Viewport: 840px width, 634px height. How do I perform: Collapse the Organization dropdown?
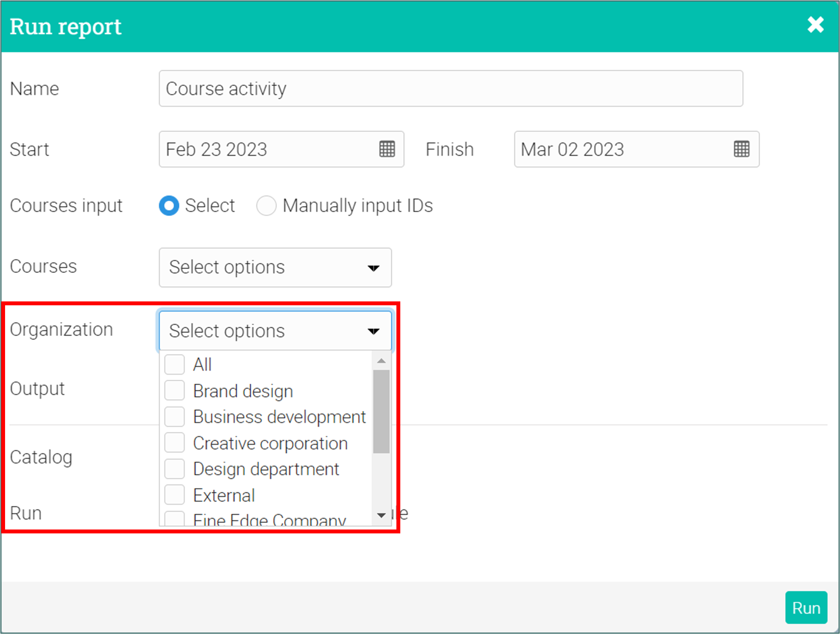point(265,331)
